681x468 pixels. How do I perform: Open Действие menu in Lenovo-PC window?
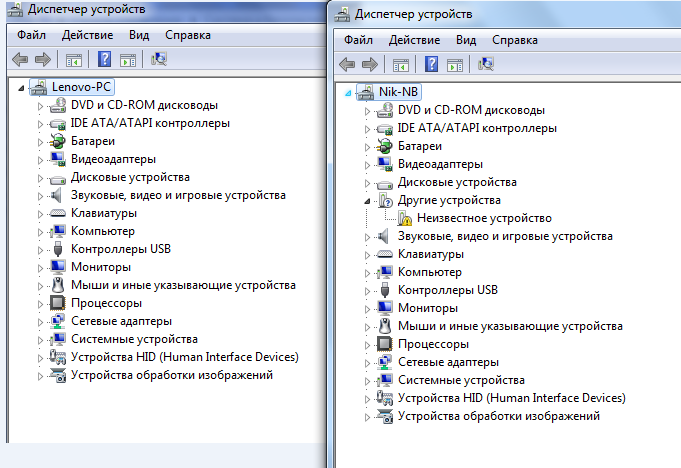pos(87,35)
